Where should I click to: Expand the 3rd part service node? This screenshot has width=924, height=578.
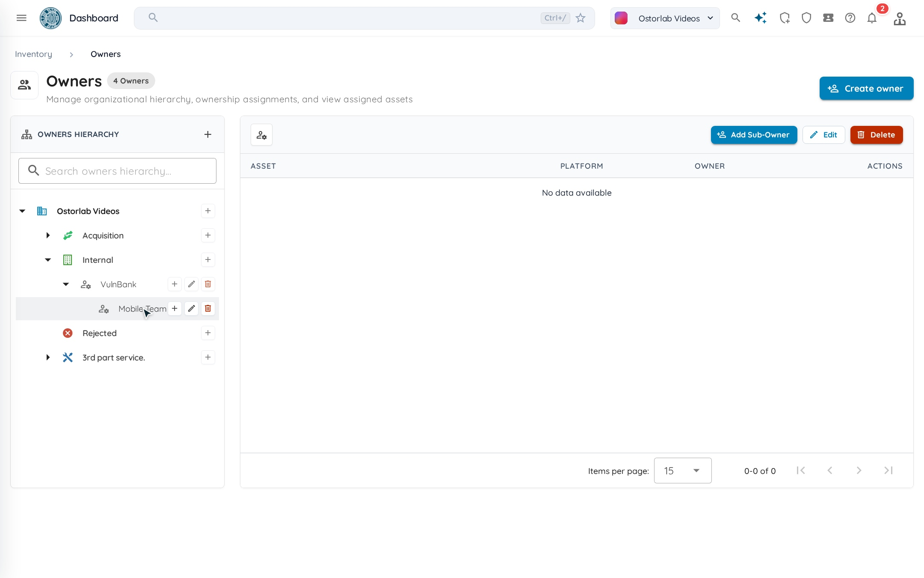tap(48, 358)
